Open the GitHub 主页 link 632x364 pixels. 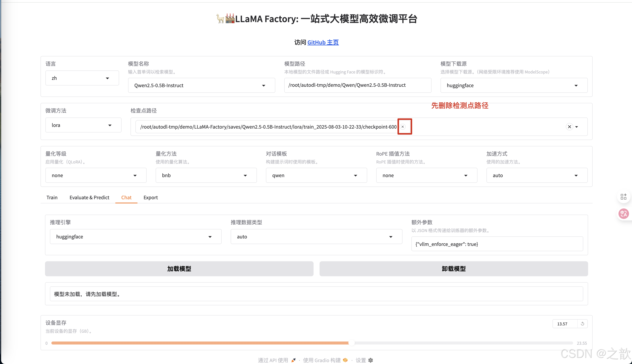click(323, 43)
